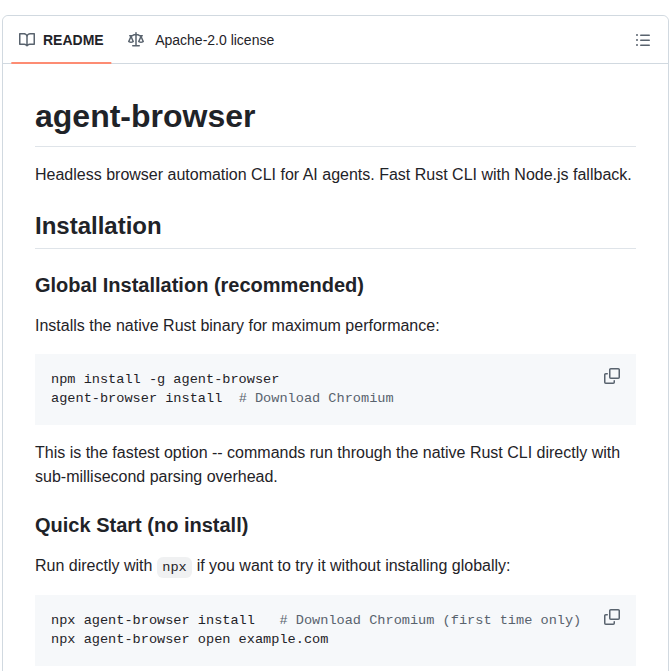
Task: Click the Quick Start (no install) heading
Action: (142, 525)
